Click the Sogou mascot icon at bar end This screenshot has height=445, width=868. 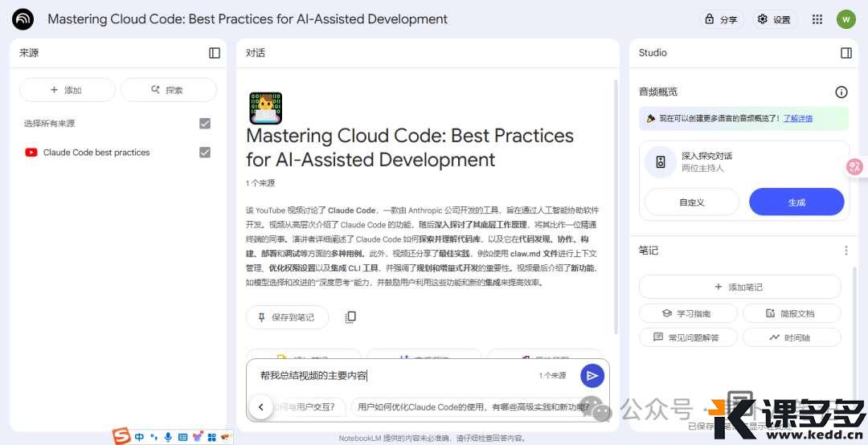[225, 437]
